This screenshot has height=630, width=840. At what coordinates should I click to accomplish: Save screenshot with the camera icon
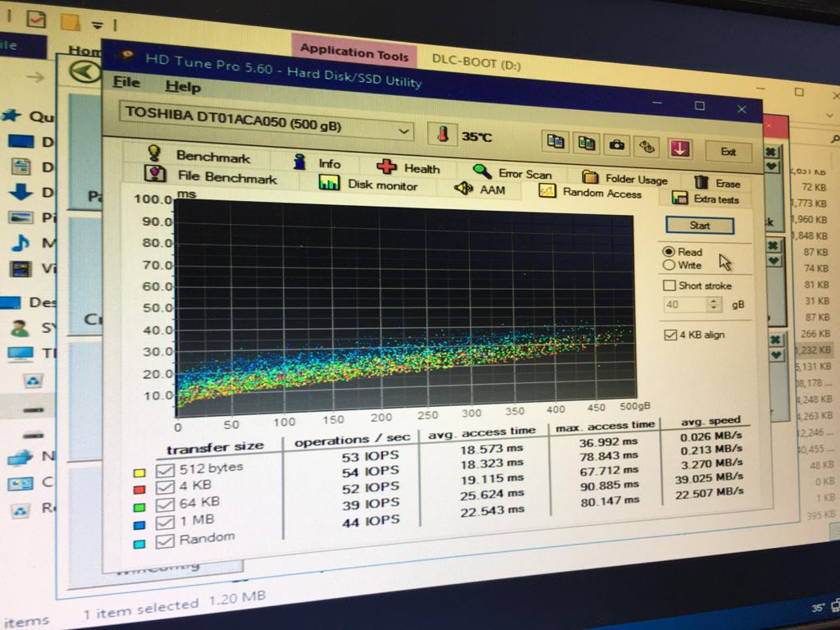click(x=617, y=144)
